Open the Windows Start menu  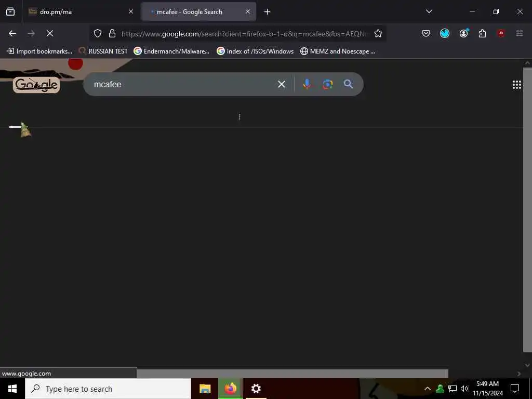[12, 389]
